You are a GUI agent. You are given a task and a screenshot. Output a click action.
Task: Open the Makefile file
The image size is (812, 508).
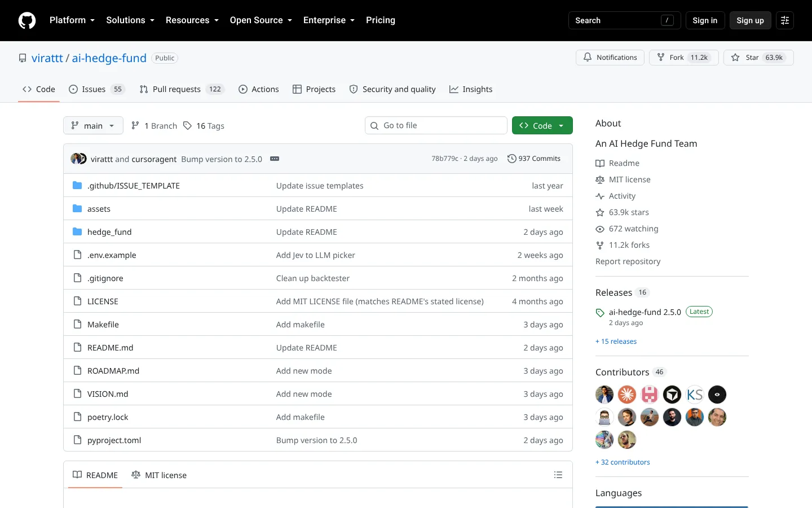tap(103, 325)
